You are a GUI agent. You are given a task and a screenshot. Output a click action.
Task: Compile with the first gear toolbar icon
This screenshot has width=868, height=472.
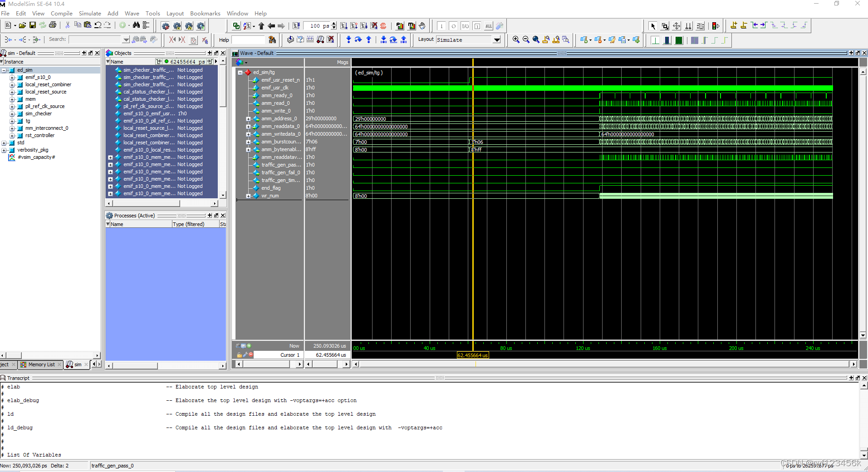[166, 26]
